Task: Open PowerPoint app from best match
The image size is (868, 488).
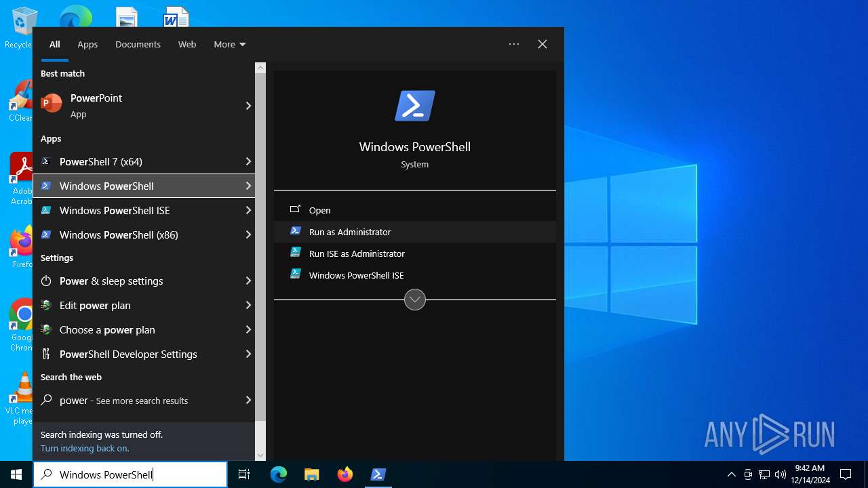Action: click(x=144, y=106)
